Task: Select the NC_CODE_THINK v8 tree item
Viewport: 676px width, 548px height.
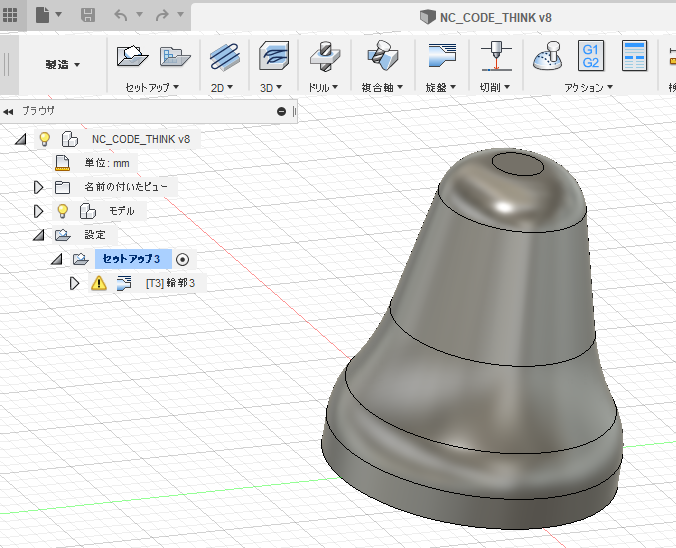Action: pyautogui.click(x=141, y=139)
